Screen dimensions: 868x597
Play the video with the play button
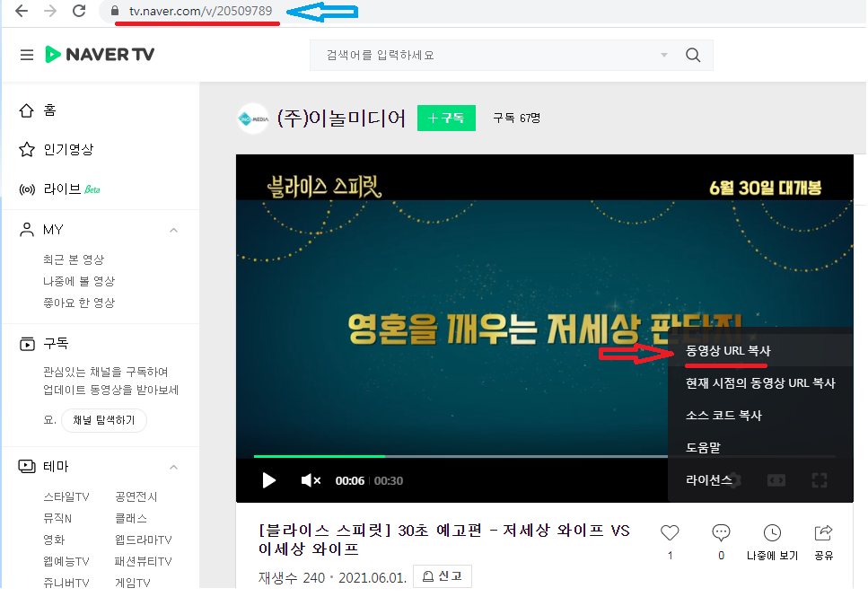[269, 480]
